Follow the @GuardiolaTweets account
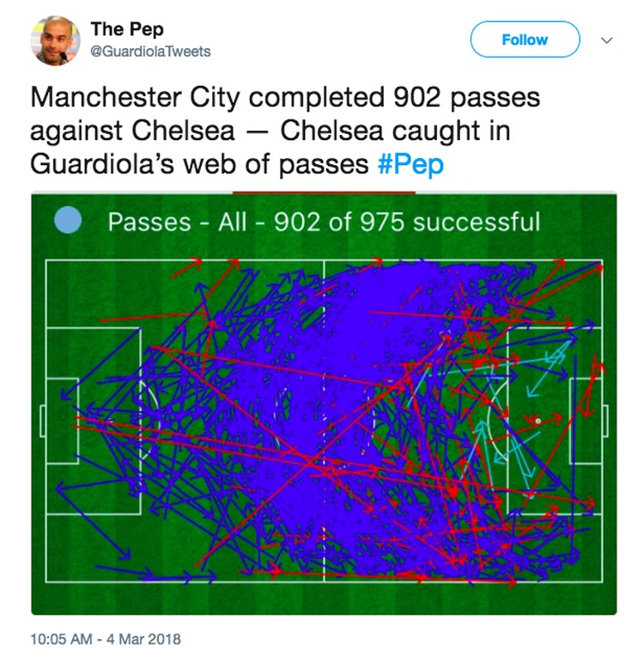 (x=525, y=40)
